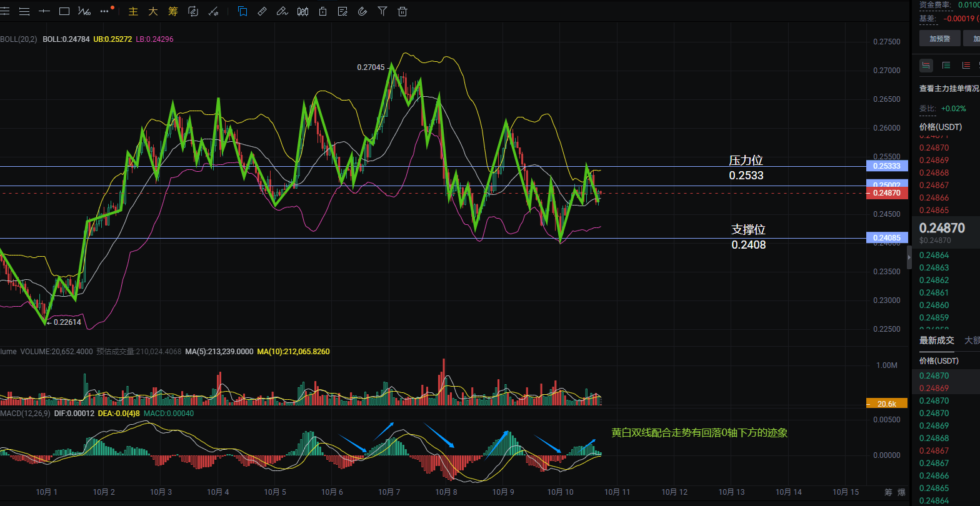Click the 0.25333 resistance price label

(x=882, y=166)
